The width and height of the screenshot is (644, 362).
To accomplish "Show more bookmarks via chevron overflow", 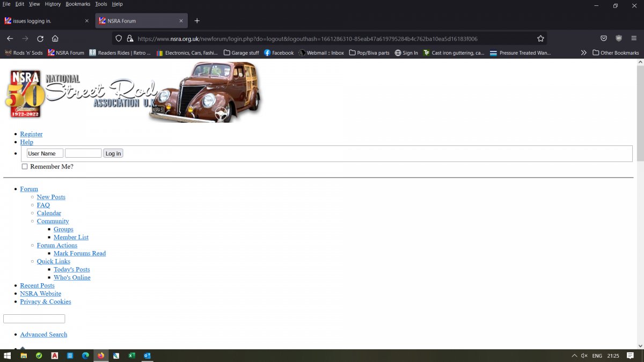I will click(x=583, y=53).
